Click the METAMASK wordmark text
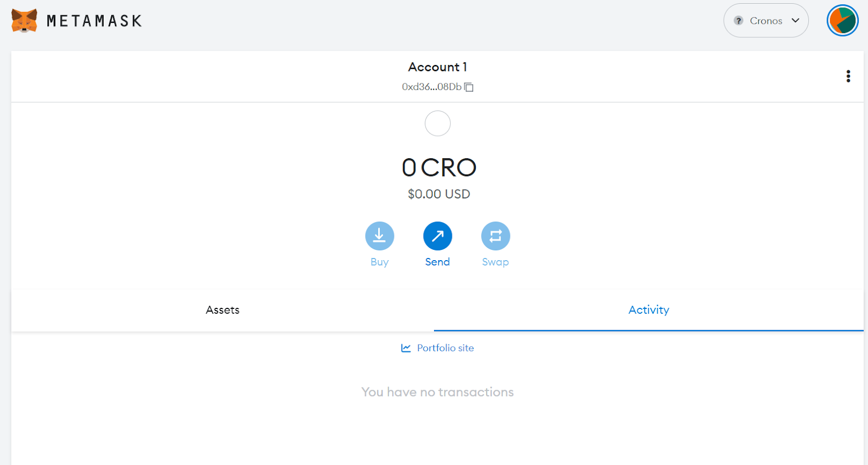This screenshot has width=868, height=465. point(94,21)
